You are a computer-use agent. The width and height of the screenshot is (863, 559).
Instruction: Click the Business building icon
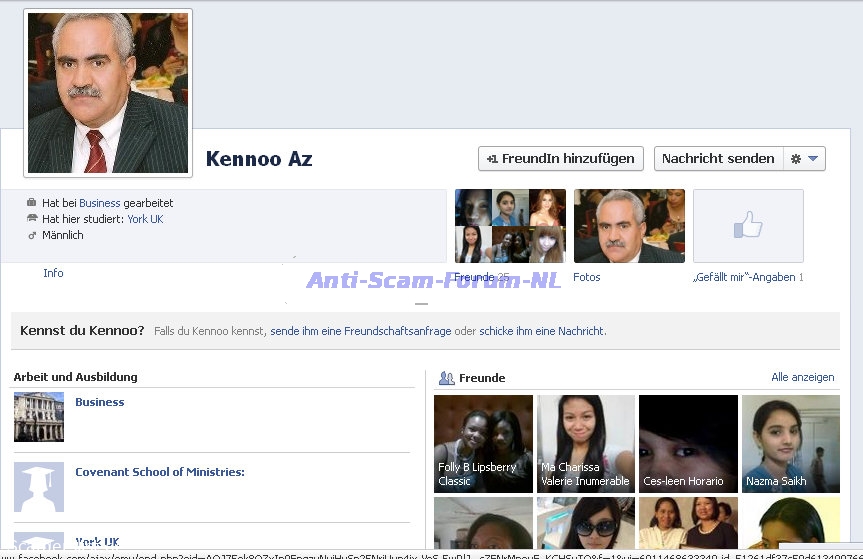pyautogui.click(x=39, y=417)
